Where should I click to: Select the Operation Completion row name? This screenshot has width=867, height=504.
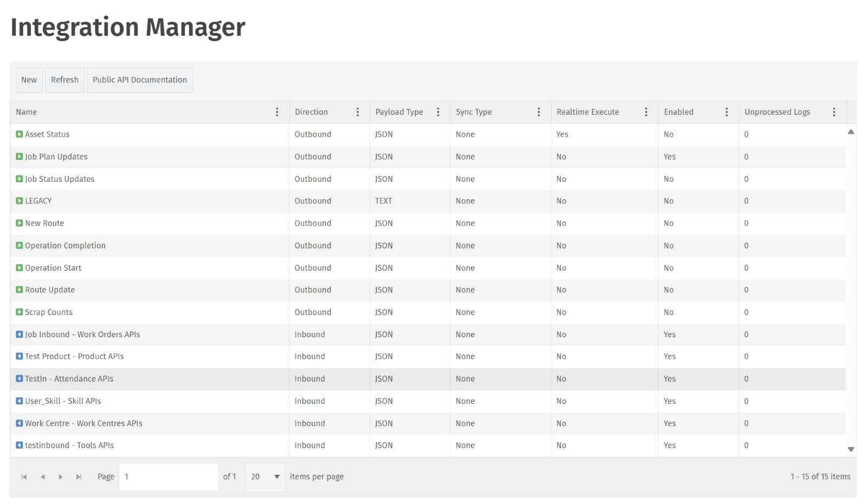point(65,245)
